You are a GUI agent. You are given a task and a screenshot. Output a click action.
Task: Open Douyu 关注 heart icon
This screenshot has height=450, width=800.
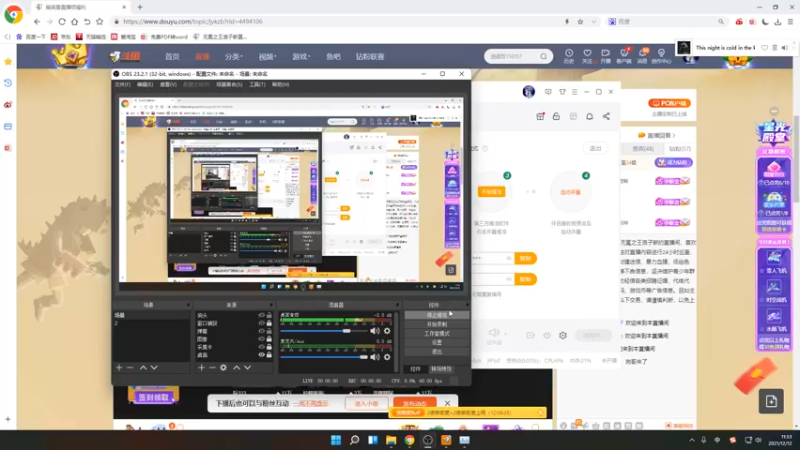[587, 56]
